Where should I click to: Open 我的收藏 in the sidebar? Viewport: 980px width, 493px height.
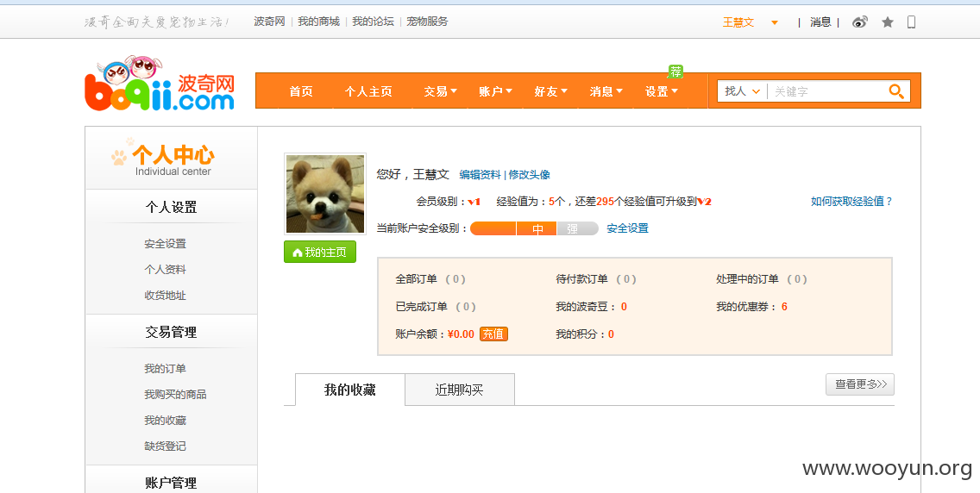[165, 421]
